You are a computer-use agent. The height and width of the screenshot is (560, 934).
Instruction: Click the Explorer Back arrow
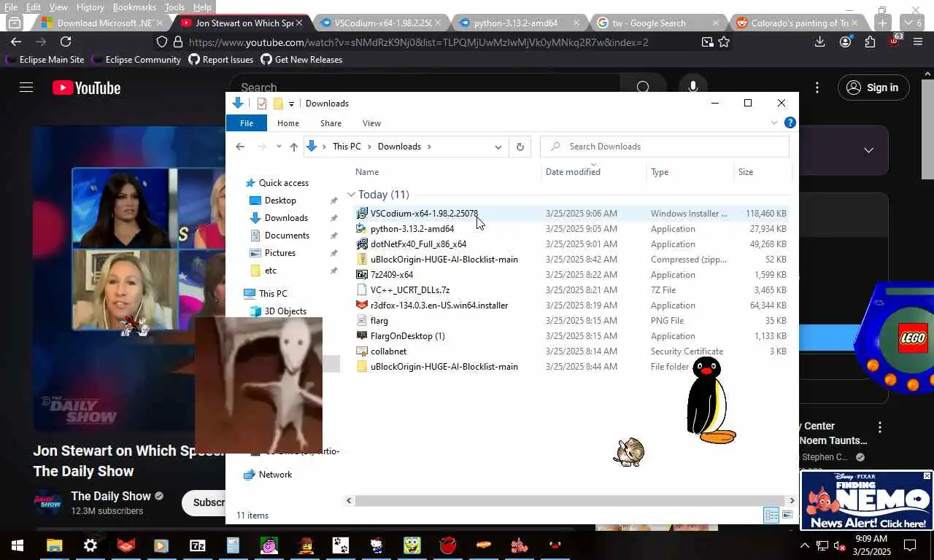click(240, 147)
